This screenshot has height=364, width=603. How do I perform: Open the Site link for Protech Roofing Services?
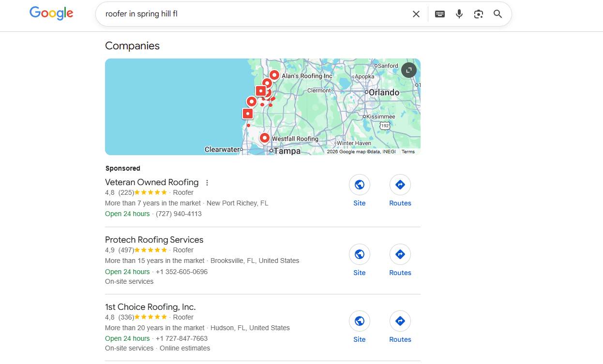(360, 254)
